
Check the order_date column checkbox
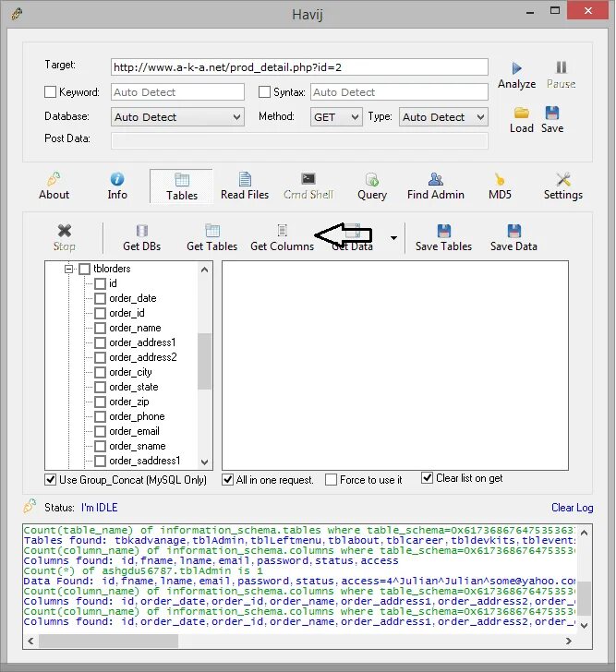coord(100,298)
